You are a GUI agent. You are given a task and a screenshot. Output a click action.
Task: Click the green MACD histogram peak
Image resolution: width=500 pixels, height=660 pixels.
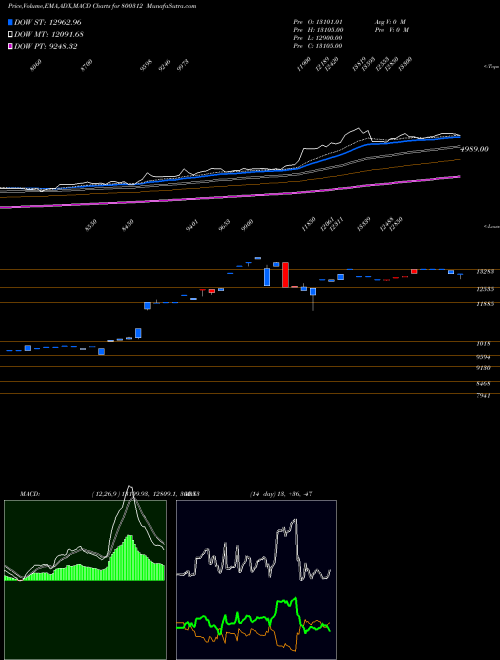(x=130, y=558)
